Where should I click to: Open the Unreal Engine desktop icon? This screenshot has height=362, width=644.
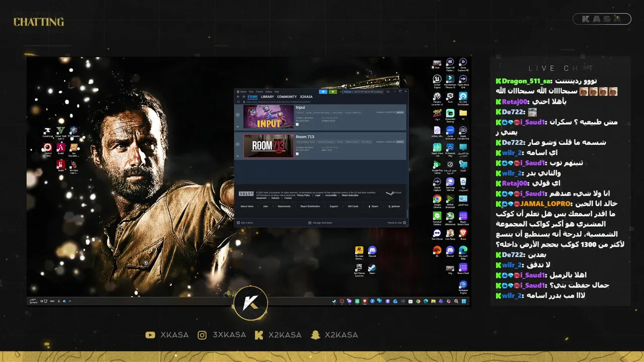coord(437,79)
